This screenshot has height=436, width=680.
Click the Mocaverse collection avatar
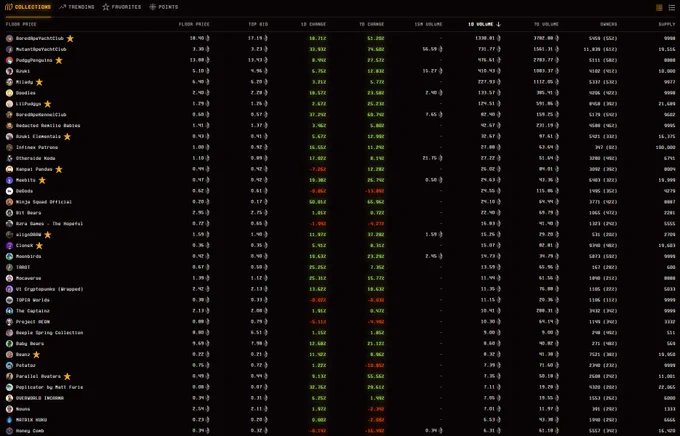pos(10,278)
